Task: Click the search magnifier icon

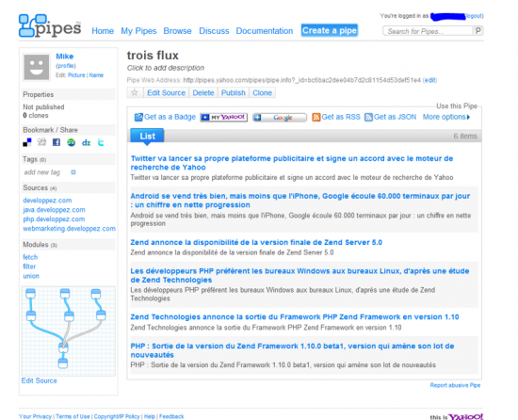Action: point(478,31)
